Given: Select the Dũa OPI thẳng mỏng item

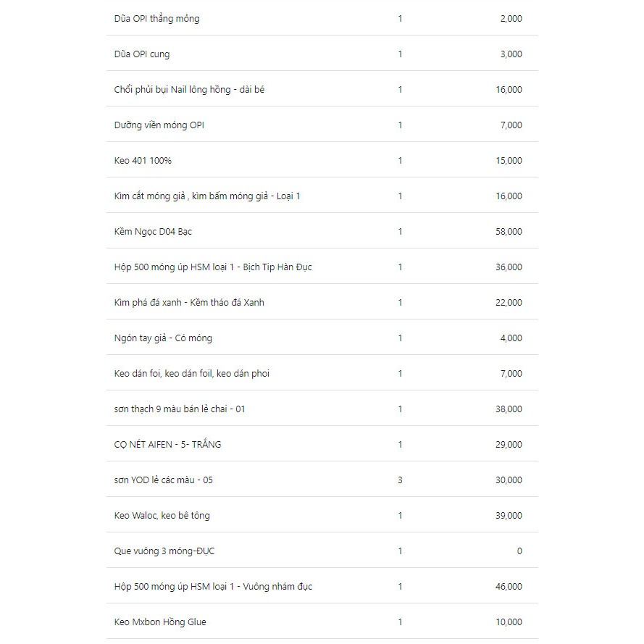Looking at the screenshot, I should [157, 19].
